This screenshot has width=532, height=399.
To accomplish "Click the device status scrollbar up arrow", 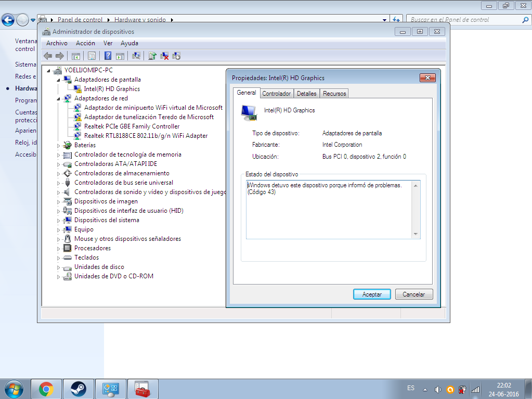I will tap(416, 186).
